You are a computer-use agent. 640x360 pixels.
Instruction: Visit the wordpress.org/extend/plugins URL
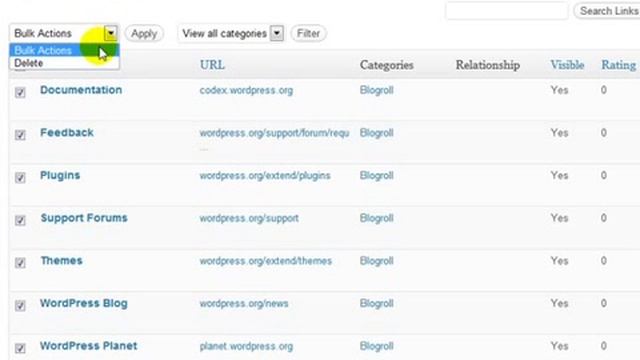(x=265, y=176)
